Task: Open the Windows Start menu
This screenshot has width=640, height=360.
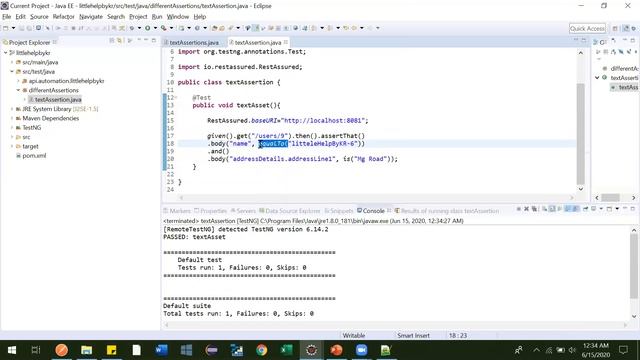Action: tap(12, 350)
